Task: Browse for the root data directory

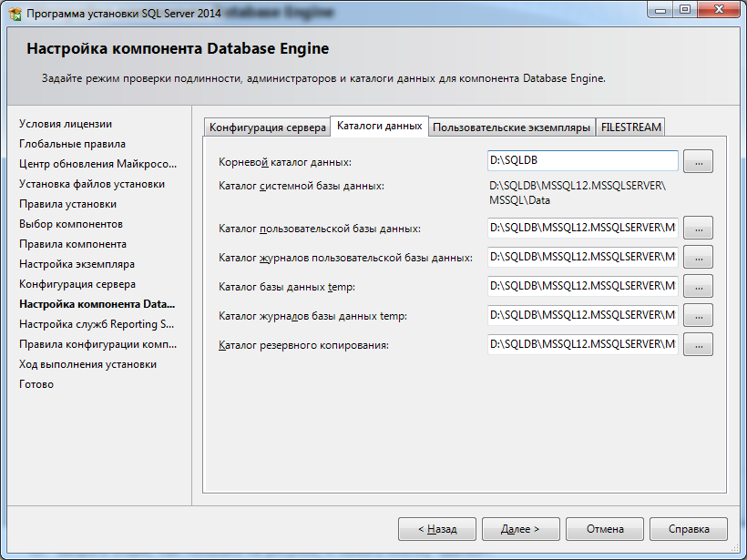Action: 698,162
